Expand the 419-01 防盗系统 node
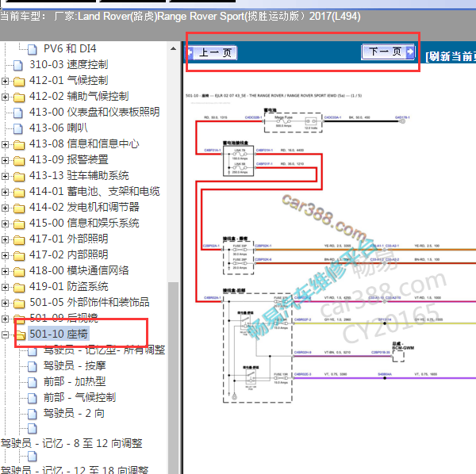476x474 pixels. [x=5, y=287]
